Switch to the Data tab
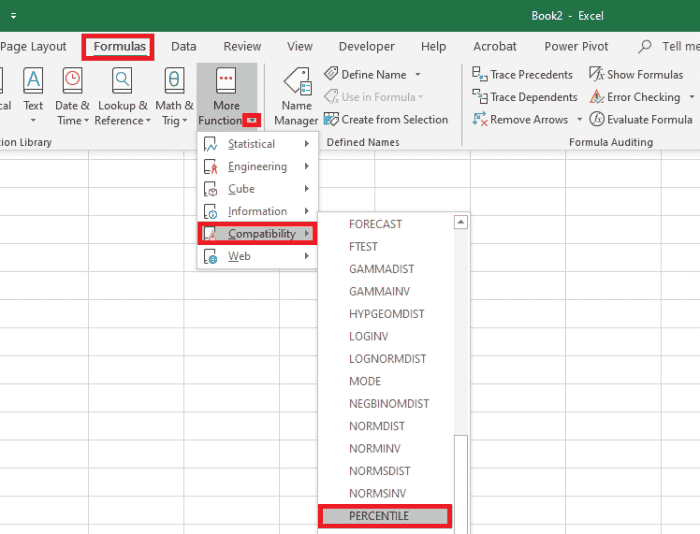 point(183,47)
